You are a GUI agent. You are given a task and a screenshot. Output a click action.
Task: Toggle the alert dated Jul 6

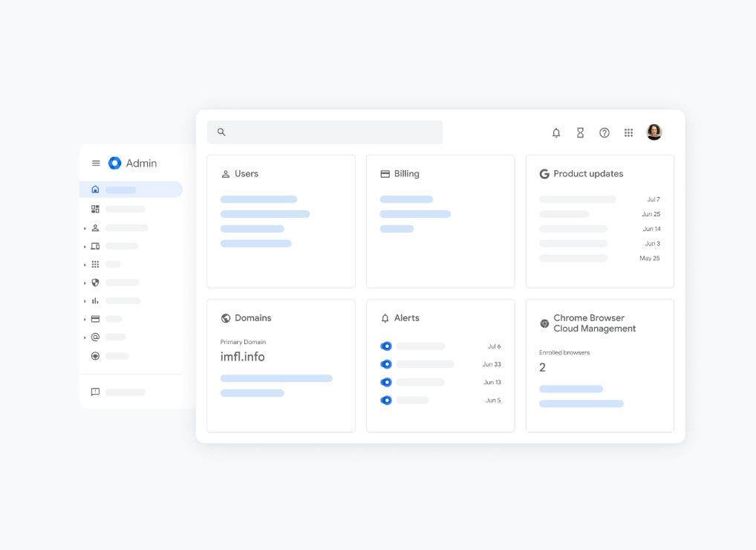click(x=385, y=346)
